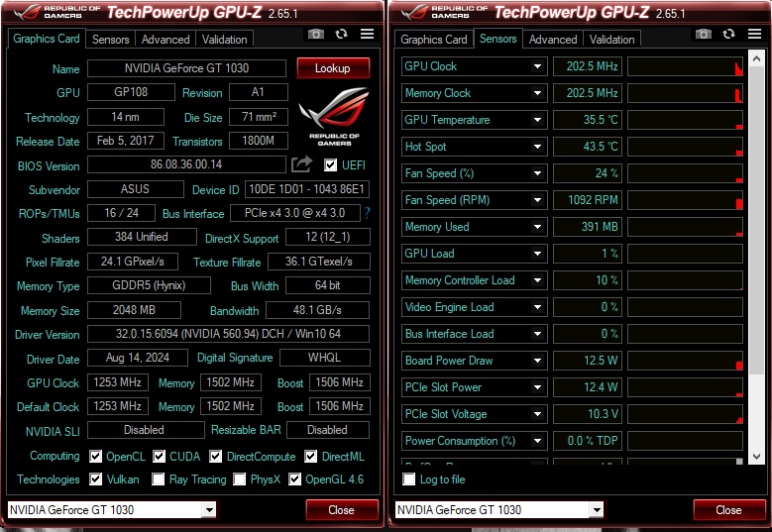Click the sensors scrollbar down arrow

[756, 457]
